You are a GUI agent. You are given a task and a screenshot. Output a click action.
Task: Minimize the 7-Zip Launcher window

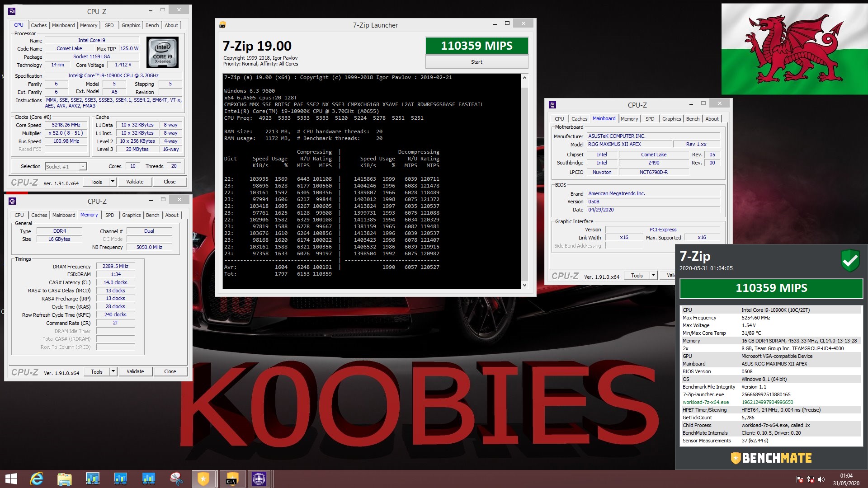pos(495,24)
